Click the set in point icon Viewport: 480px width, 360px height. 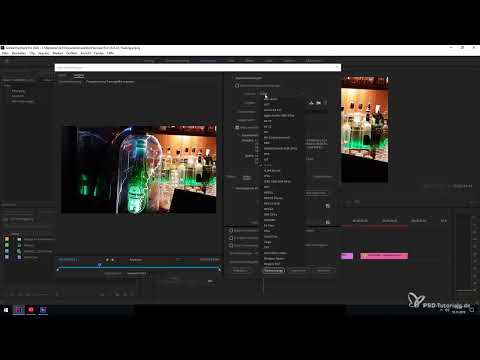click(107, 260)
